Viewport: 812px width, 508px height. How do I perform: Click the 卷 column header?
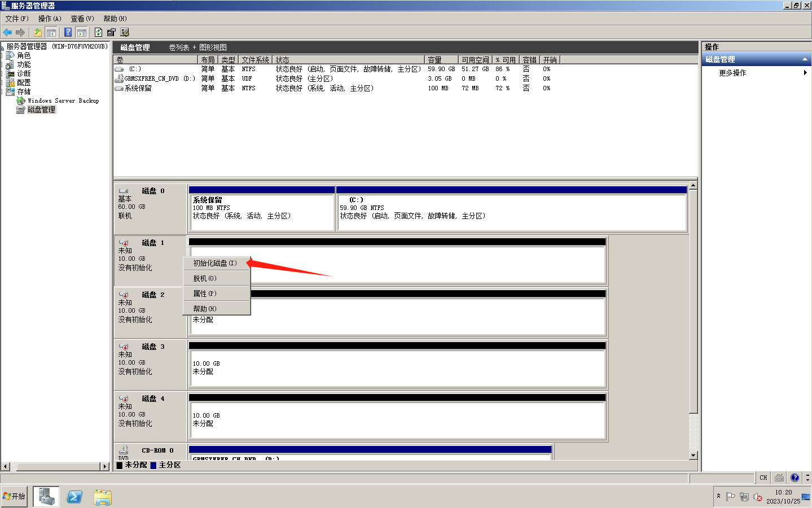(x=156, y=60)
